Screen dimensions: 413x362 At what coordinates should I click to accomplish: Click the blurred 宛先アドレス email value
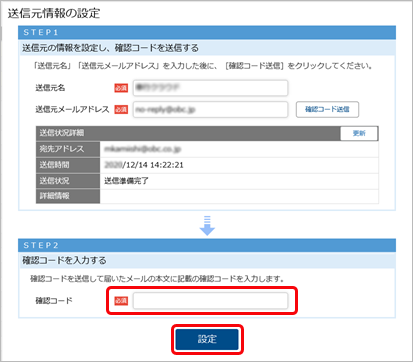tap(143, 149)
